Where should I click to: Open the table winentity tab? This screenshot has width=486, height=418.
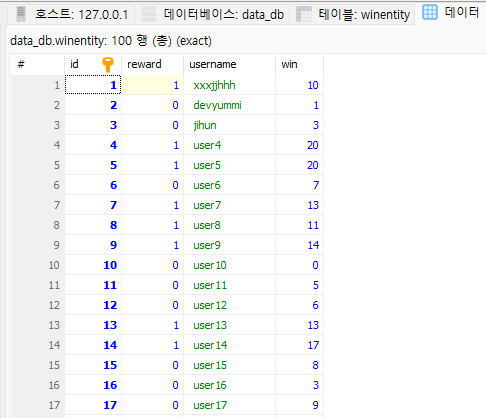click(x=352, y=14)
